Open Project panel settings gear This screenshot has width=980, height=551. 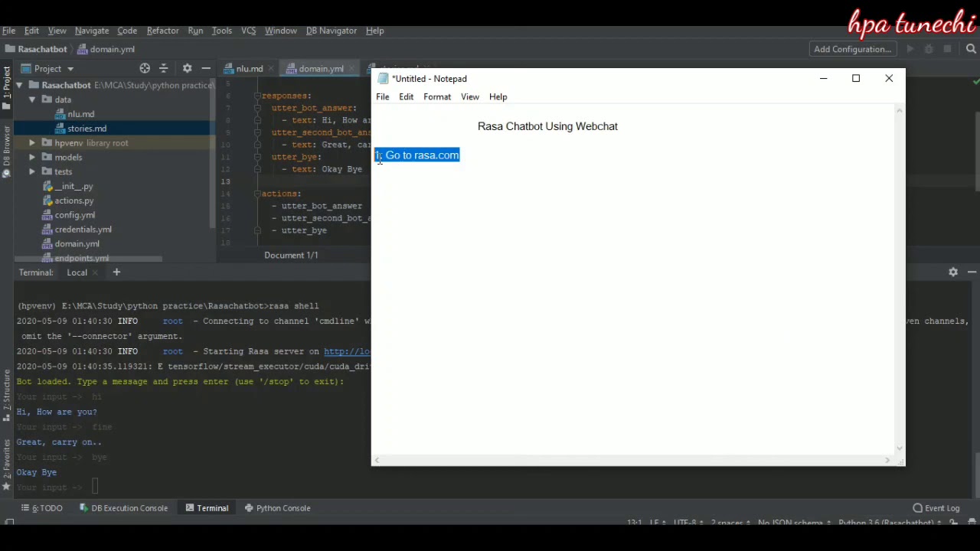(x=187, y=68)
